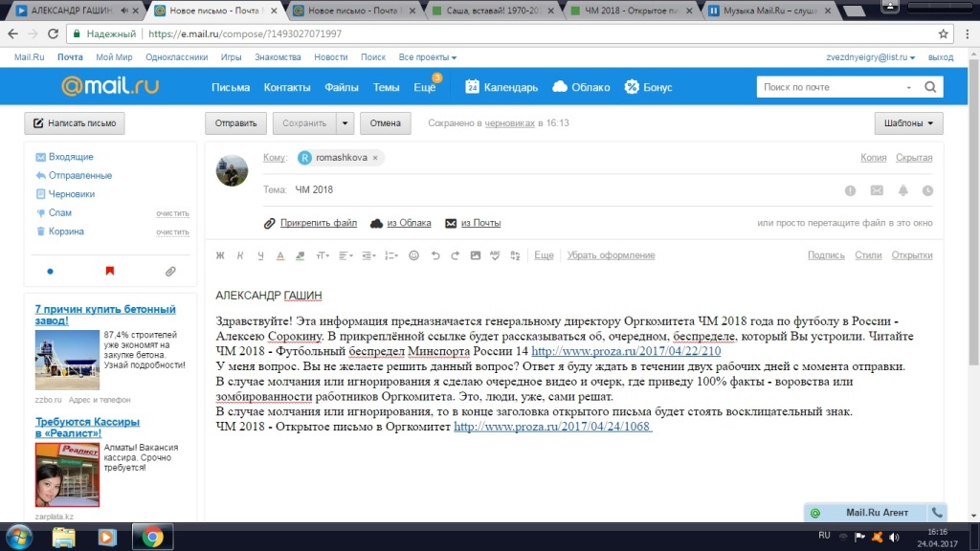Screen dimensions: 980x551
Task: Click the search magnifier icon
Action: (930, 87)
